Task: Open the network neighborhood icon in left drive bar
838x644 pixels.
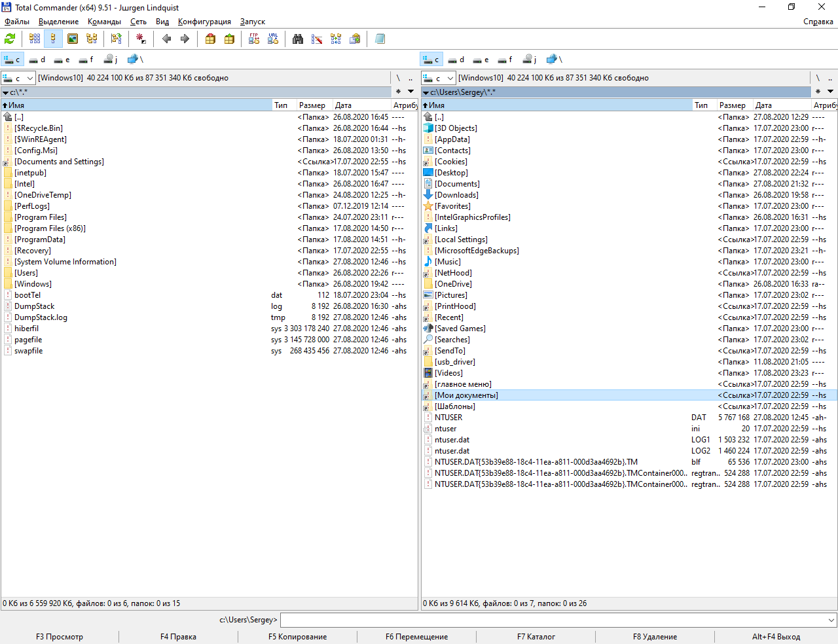Action: 136,60
